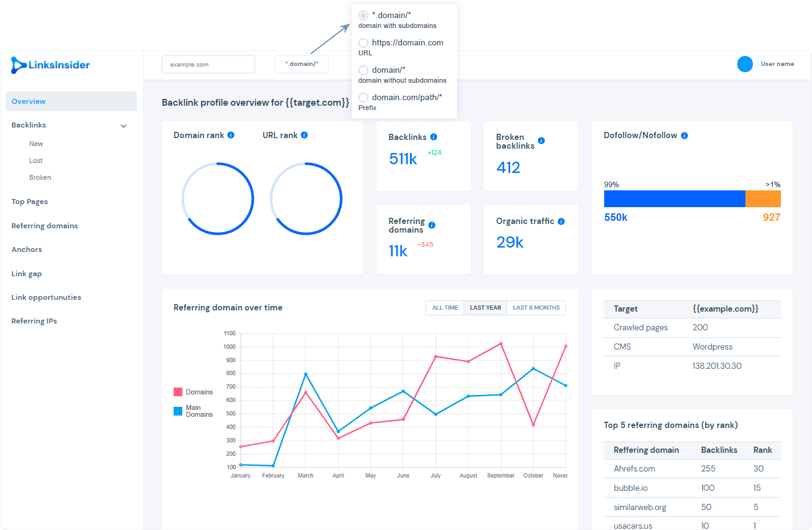812x530 pixels.
Task: Open the *.domain/* mode dropdown
Action: click(302, 64)
